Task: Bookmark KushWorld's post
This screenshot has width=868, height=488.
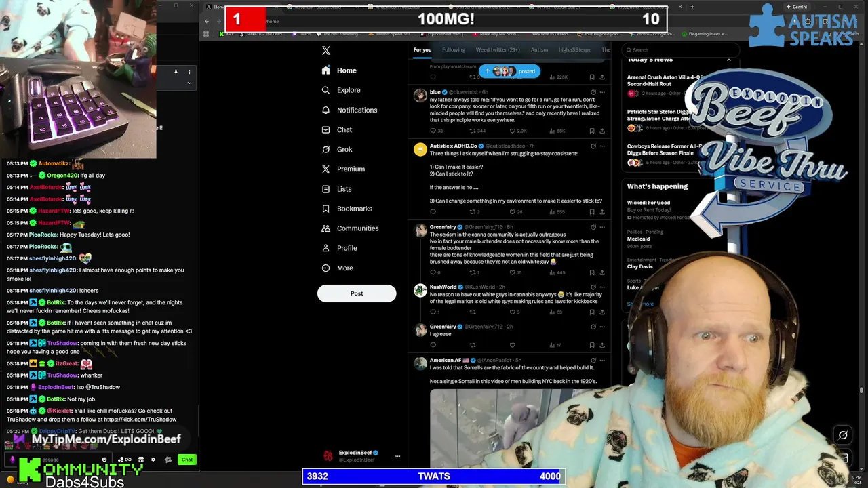Action: coord(592,312)
